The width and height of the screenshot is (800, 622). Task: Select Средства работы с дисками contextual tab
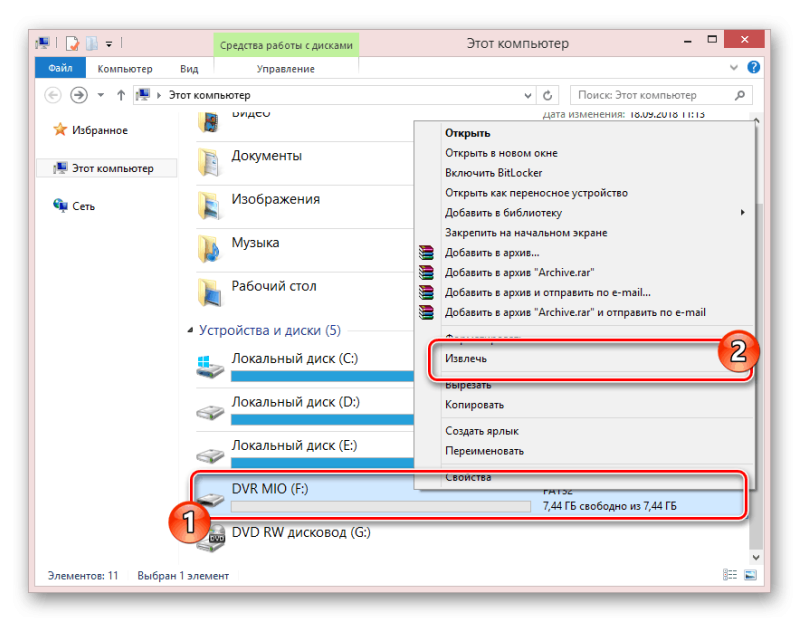[x=286, y=45]
